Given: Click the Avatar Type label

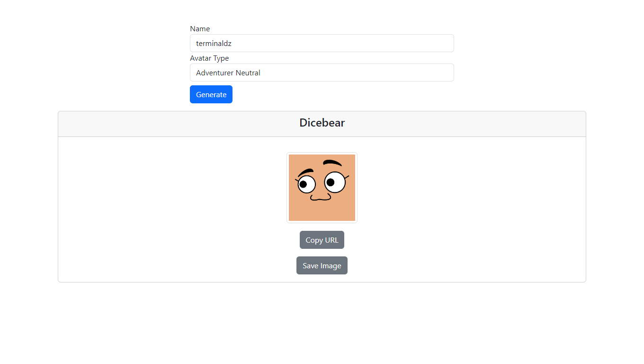Looking at the screenshot, I should [x=209, y=58].
